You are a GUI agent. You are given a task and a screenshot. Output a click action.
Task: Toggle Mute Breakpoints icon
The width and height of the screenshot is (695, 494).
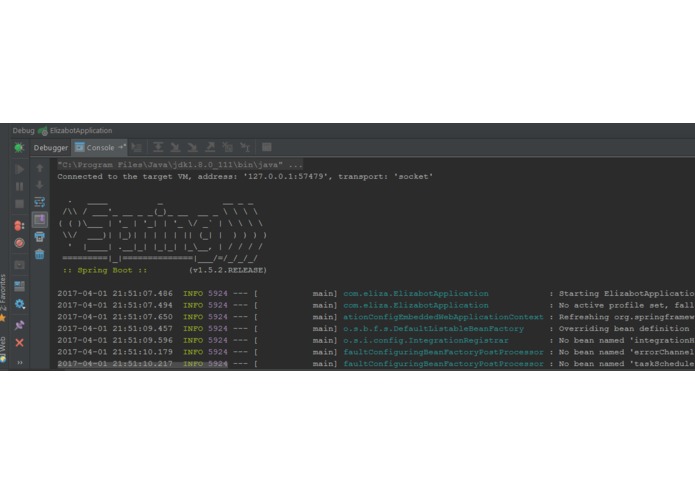[20, 243]
